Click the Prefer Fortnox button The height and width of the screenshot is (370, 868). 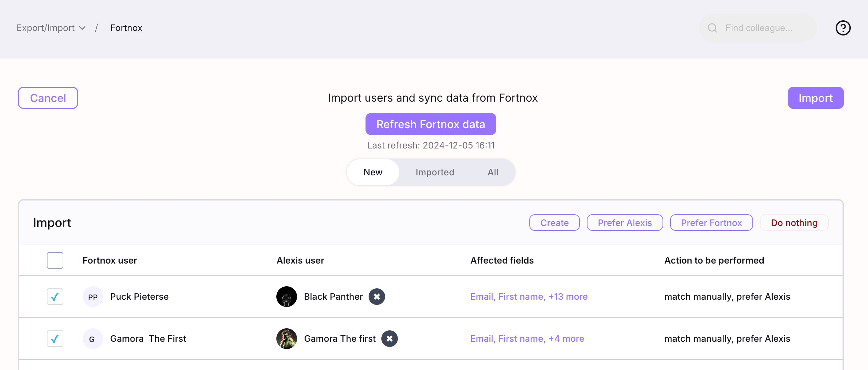click(711, 223)
